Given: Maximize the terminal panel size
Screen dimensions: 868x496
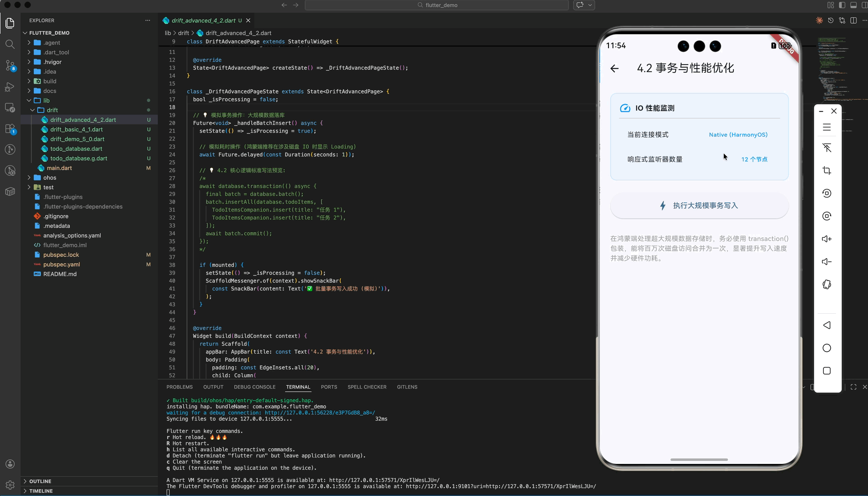Looking at the screenshot, I should pos(853,387).
